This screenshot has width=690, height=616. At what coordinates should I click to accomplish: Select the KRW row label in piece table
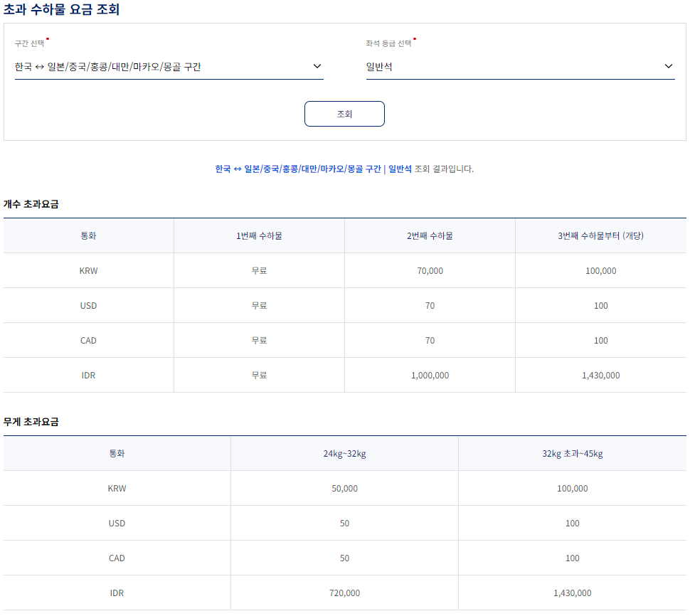[x=88, y=270]
